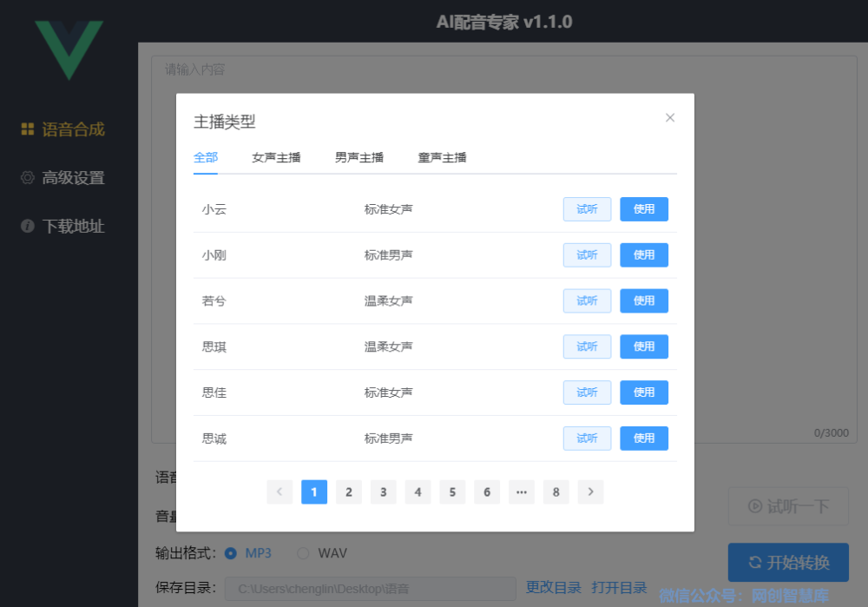Screen dimensions: 868x607
Task: Preview 思琪 voice with 试听
Action: click(587, 346)
